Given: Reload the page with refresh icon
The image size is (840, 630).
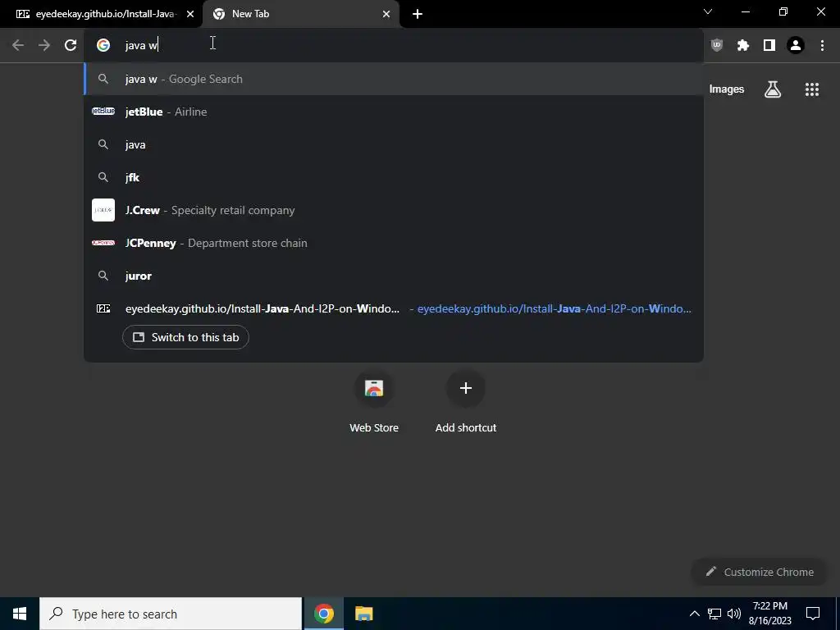Looking at the screenshot, I should point(71,45).
